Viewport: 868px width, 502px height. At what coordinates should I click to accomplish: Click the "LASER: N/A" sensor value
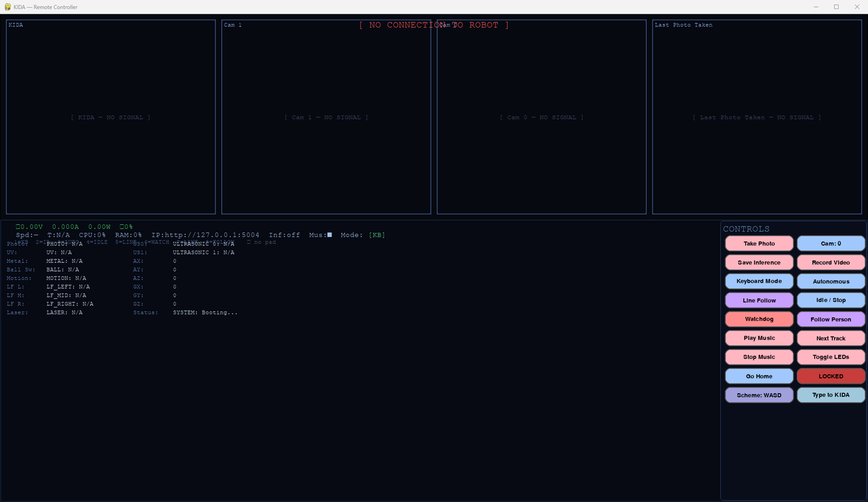pyautogui.click(x=64, y=313)
